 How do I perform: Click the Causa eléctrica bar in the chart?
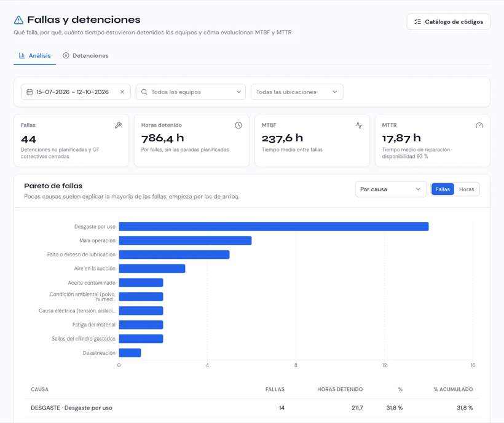point(141,310)
